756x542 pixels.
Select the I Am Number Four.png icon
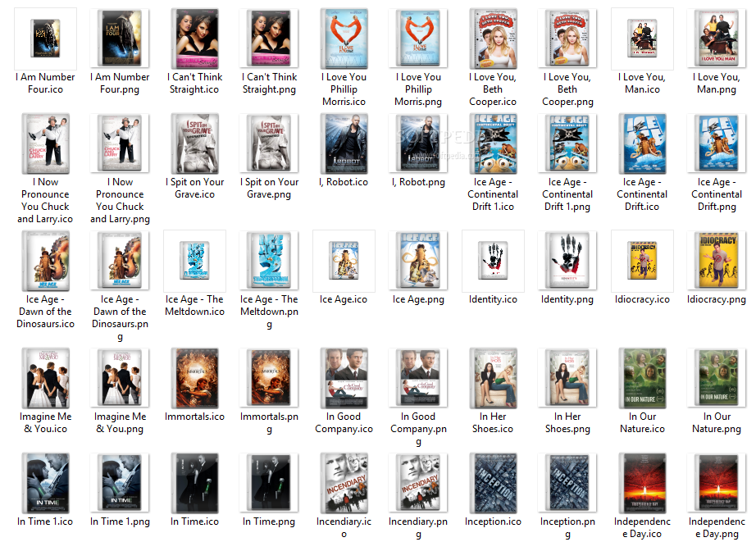[120, 38]
